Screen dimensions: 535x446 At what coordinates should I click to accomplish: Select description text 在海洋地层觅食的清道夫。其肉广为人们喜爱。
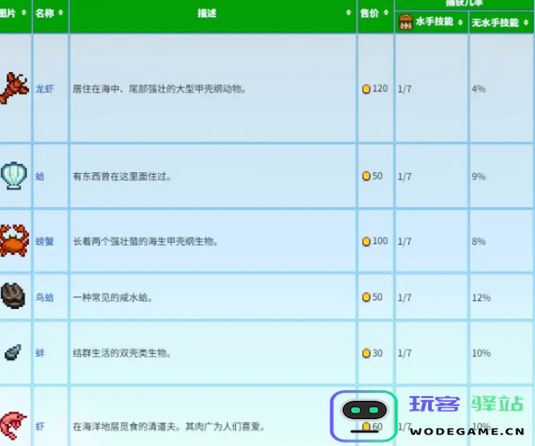pyautogui.click(x=169, y=427)
